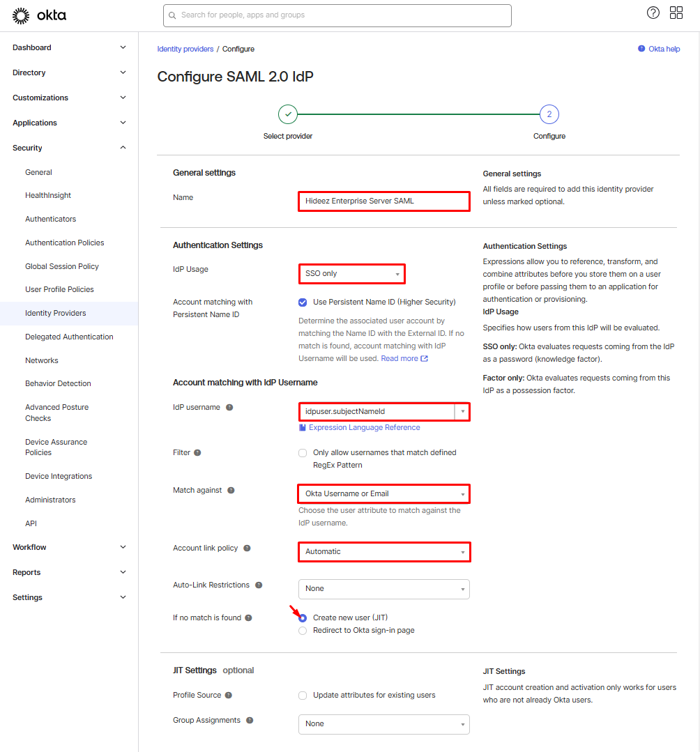Image resolution: width=700 pixels, height=752 pixels.
Task: Click the info icon beside Match against
Action: tap(231, 490)
